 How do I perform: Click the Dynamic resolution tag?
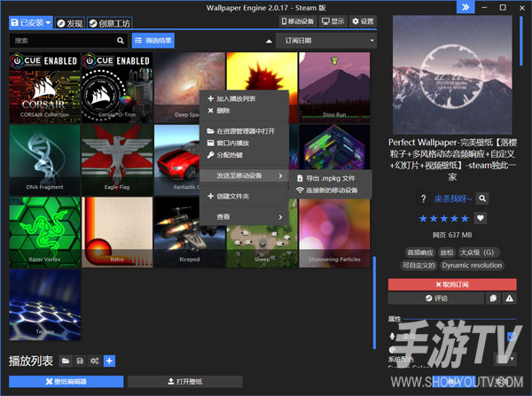click(x=472, y=265)
